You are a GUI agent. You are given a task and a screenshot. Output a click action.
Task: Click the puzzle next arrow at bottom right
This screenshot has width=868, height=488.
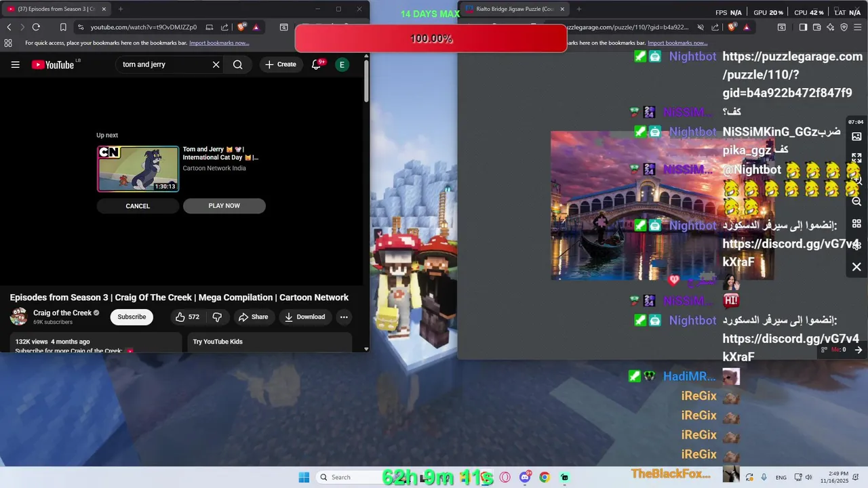(x=858, y=350)
